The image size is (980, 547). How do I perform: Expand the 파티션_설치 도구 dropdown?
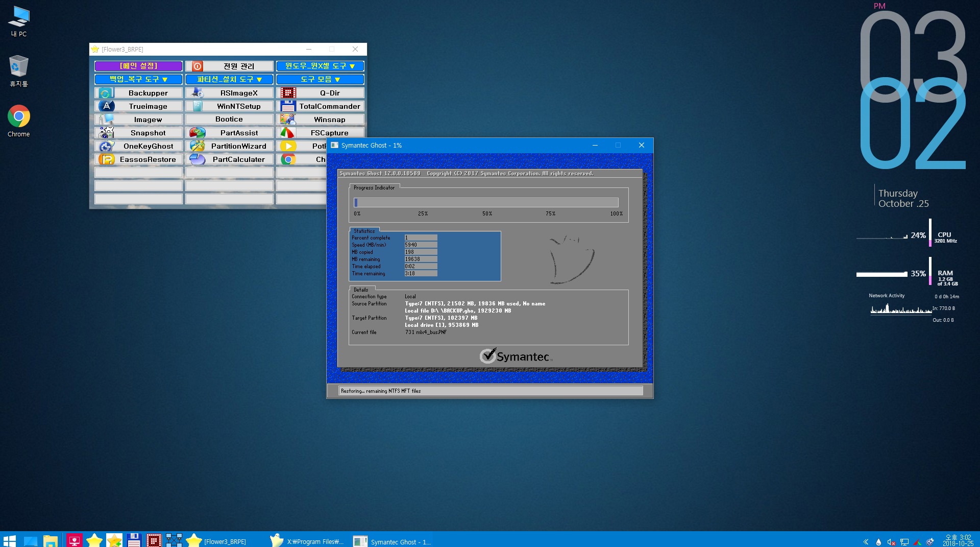(229, 80)
